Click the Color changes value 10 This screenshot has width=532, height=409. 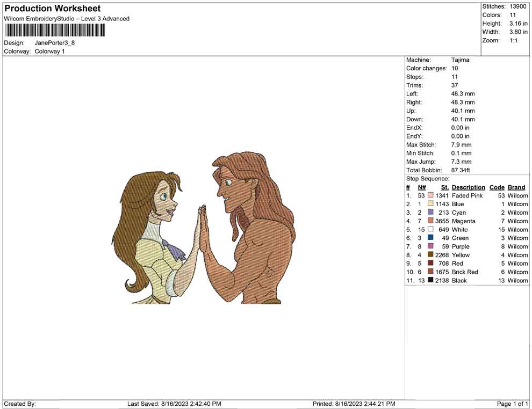(454, 68)
